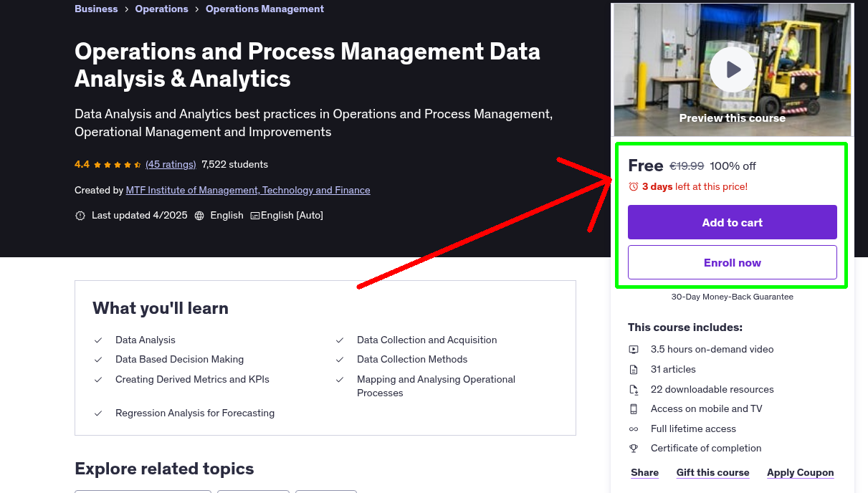Click checkmark beside Mapping and Analysing Operational Processes
The width and height of the screenshot is (868, 493).
tap(340, 380)
